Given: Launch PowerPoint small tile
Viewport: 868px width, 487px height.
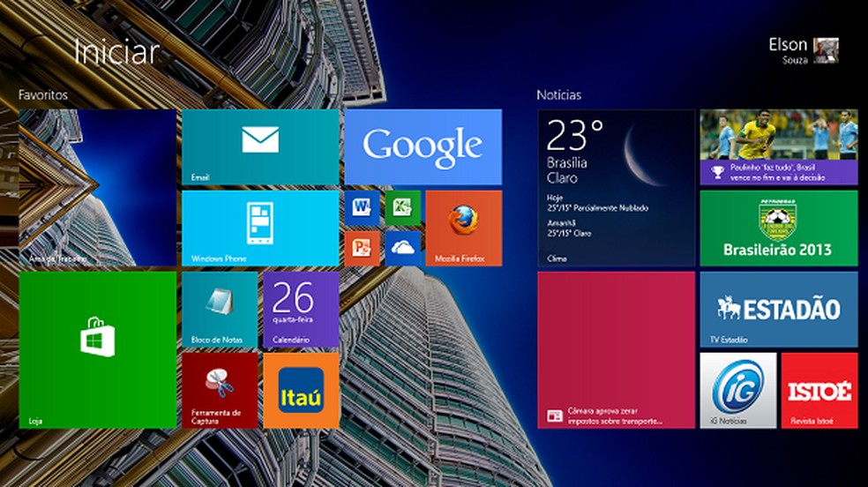Looking at the screenshot, I should [362, 249].
